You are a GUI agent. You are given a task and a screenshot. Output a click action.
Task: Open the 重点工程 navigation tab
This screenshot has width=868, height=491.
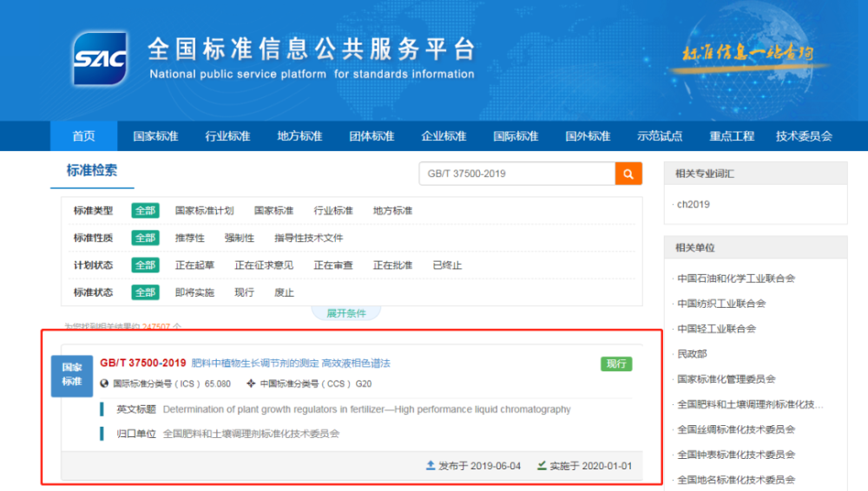(x=731, y=135)
